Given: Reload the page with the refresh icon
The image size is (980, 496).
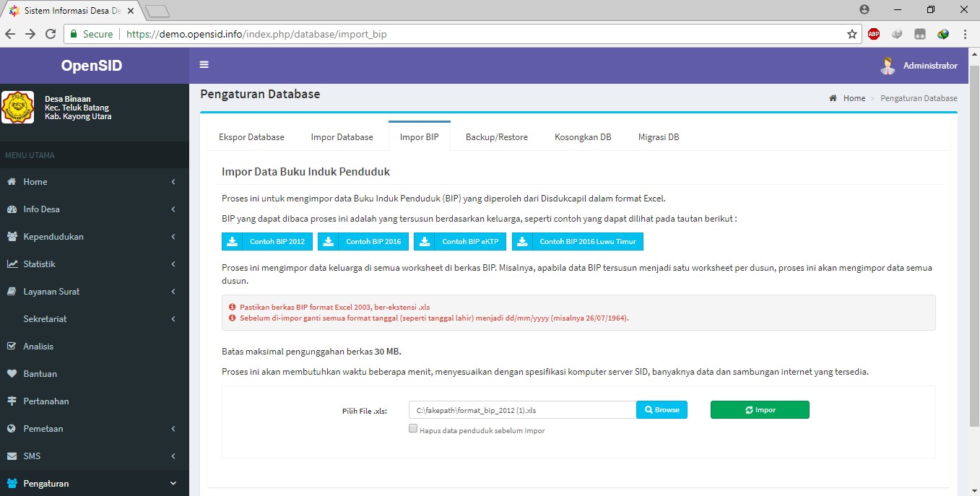Looking at the screenshot, I should [x=51, y=34].
